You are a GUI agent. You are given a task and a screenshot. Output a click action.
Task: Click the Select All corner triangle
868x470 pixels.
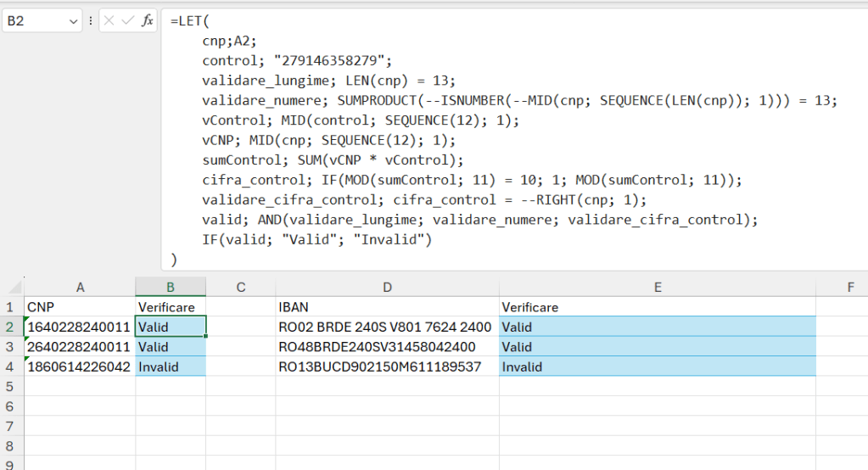tap(12, 287)
